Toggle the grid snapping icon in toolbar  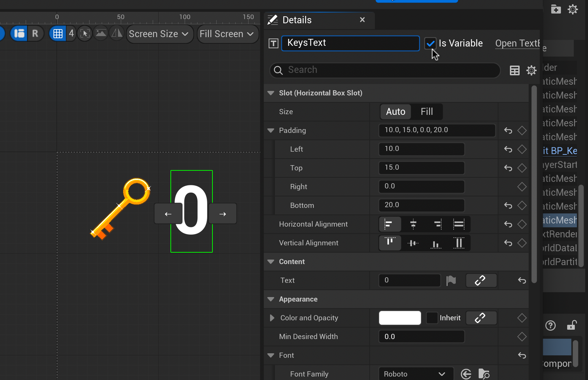58,34
